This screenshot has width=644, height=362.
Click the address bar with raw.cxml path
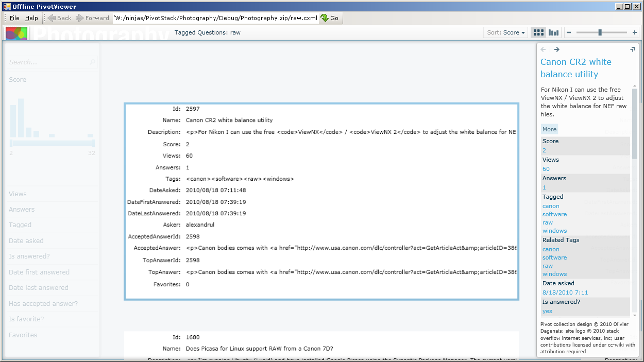tap(215, 18)
